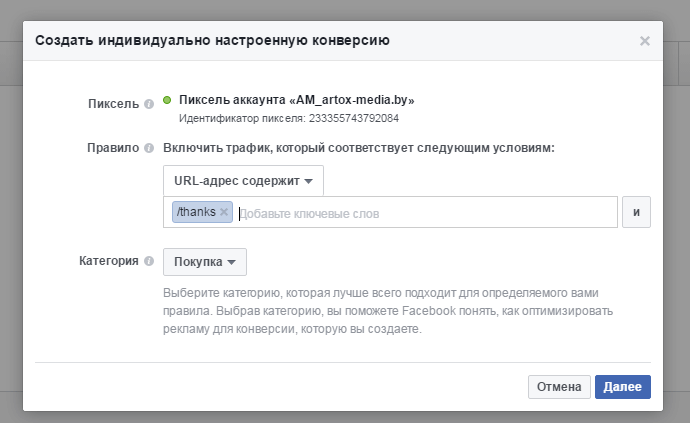Click the Отмена button
The image size is (690, 423).
(558, 387)
